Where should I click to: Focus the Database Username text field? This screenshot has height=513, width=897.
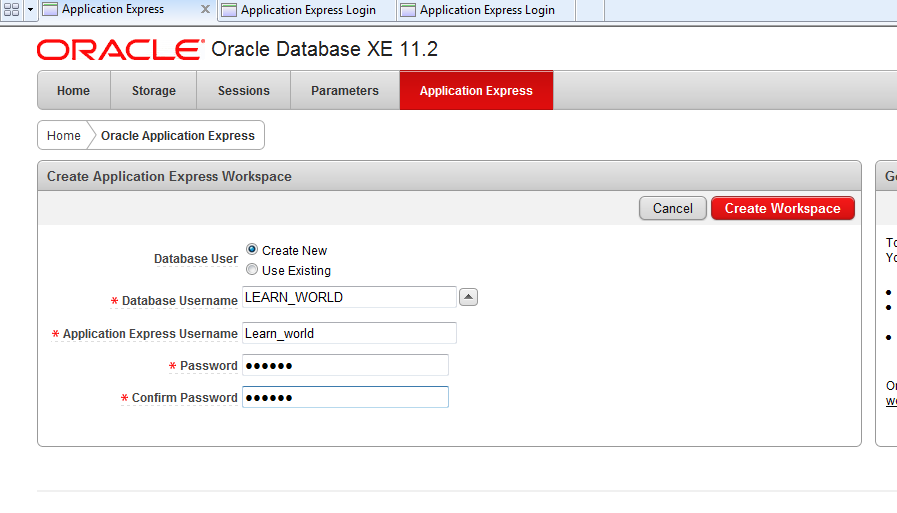[349, 297]
